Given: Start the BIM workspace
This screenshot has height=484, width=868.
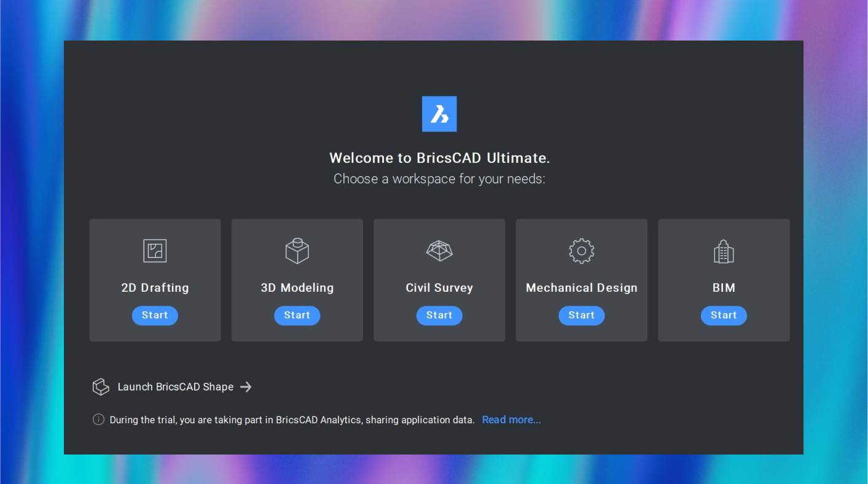Looking at the screenshot, I should coord(724,315).
